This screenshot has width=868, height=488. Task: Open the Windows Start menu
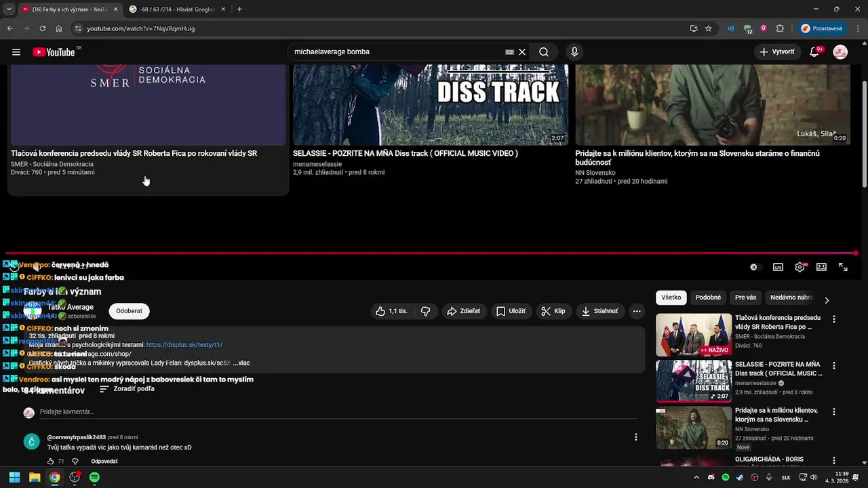14,477
